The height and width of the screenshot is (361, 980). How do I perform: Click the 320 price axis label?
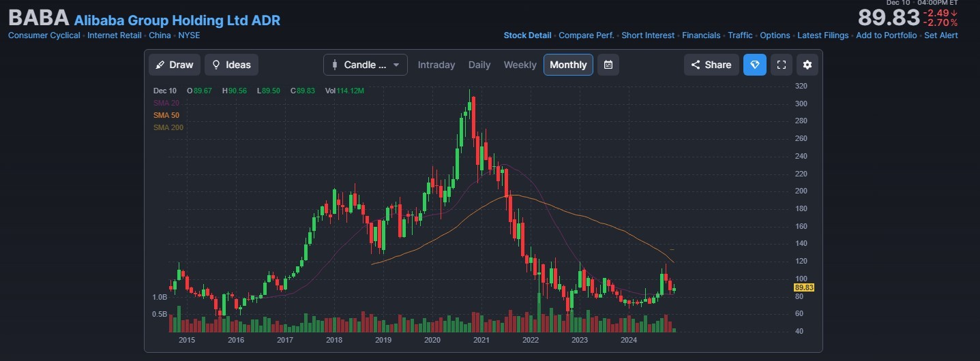click(801, 87)
